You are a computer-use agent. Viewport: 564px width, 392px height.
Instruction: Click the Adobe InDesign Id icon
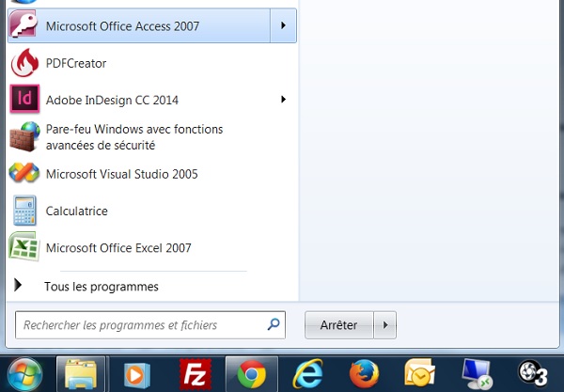point(24,99)
